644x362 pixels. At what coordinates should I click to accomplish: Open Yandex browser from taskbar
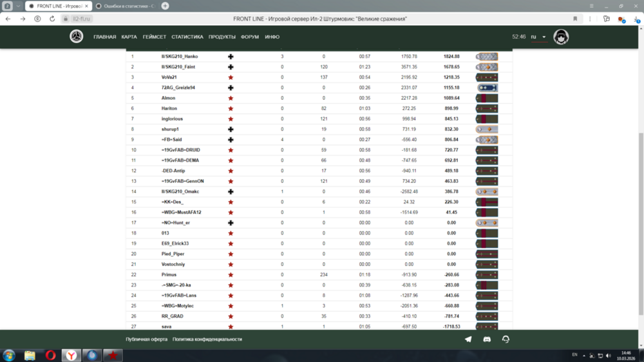click(x=71, y=356)
